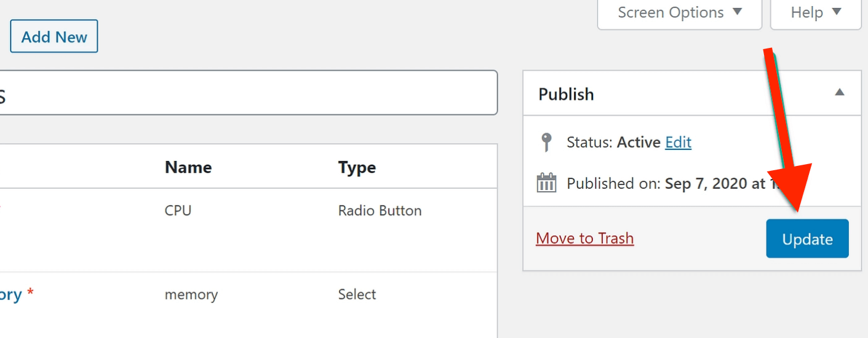The height and width of the screenshot is (338, 868).
Task: Click the Update button
Action: tap(807, 239)
